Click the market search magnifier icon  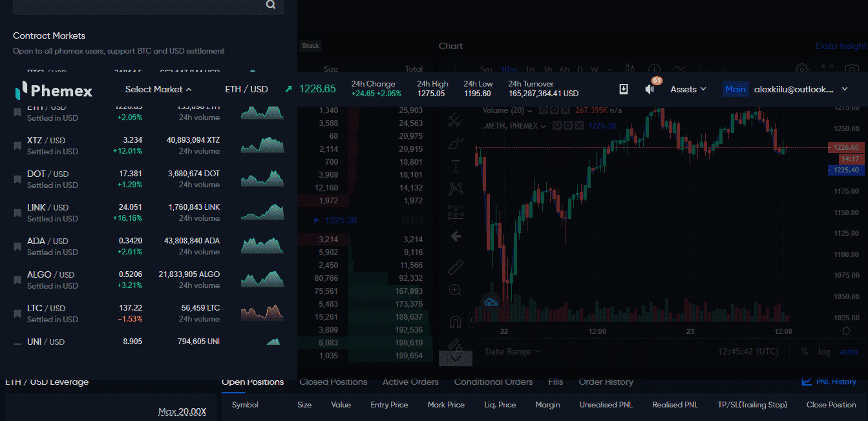[271, 5]
